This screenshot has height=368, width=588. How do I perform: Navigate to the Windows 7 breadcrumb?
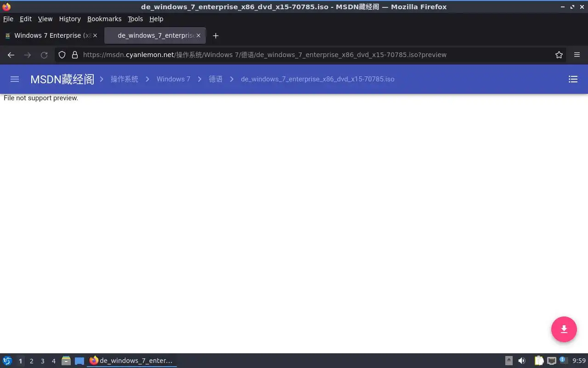tap(173, 79)
